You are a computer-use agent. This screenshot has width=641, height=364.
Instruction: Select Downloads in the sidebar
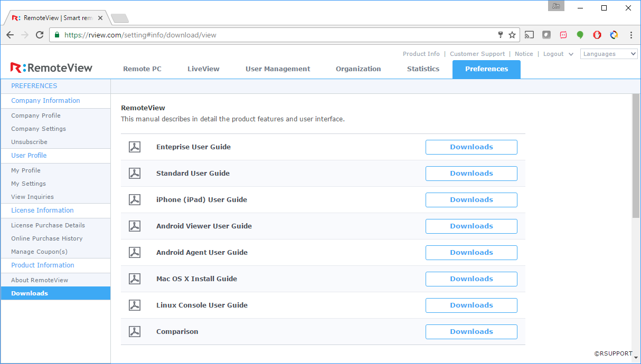tap(55, 293)
